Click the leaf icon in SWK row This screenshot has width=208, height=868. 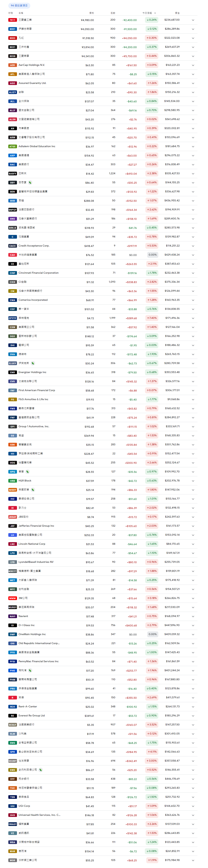point(41,770)
